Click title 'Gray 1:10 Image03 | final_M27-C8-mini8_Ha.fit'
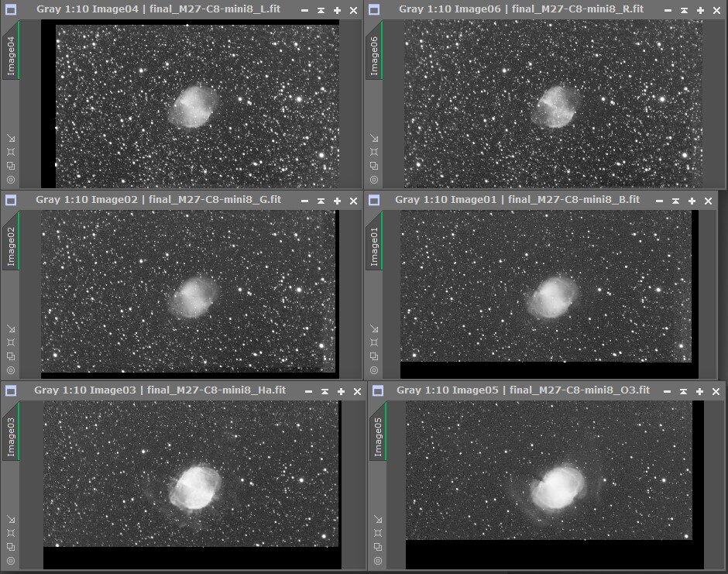The width and height of the screenshot is (728, 574). tap(160, 390)
